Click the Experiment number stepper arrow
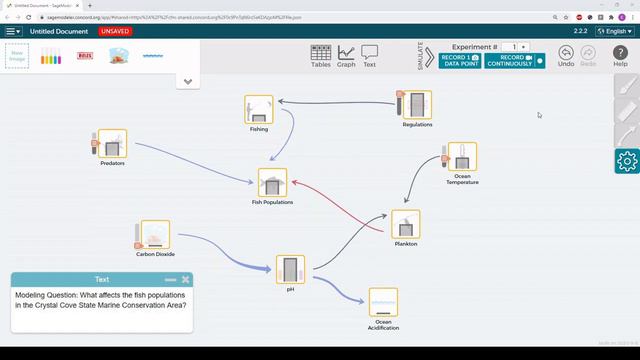 [x=524, y=47]
